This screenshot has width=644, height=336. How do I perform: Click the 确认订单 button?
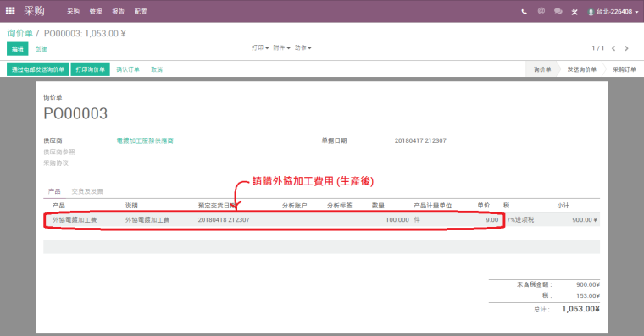coord(128,69)
